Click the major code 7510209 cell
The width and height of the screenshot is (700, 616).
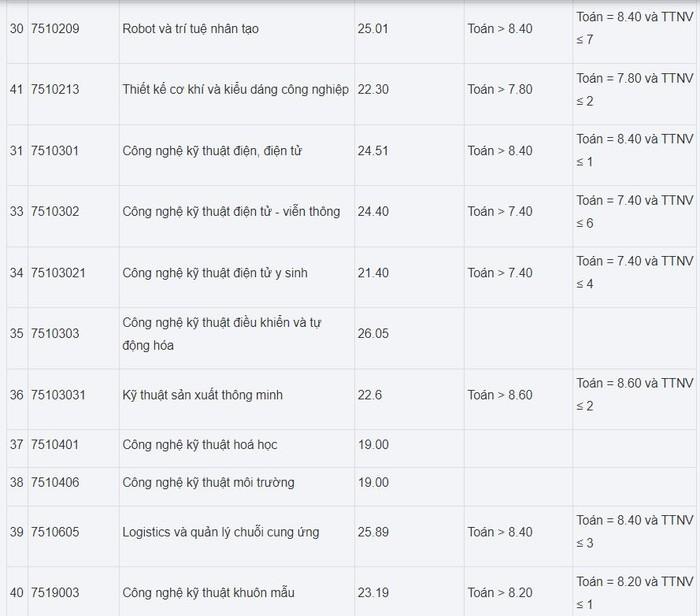pos(55,28)
